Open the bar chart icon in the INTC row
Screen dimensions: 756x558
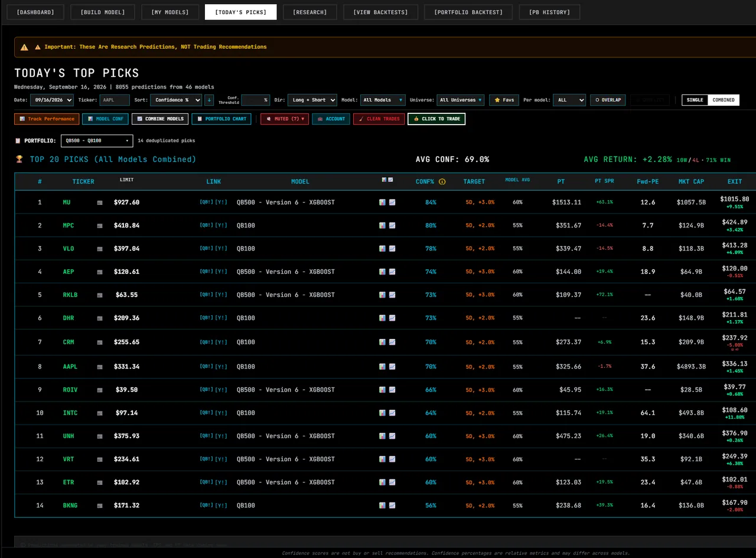(382, 413)
